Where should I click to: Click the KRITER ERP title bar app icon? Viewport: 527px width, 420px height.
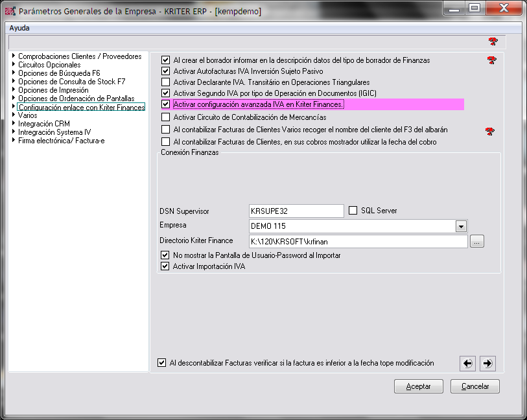pos(10,11)
